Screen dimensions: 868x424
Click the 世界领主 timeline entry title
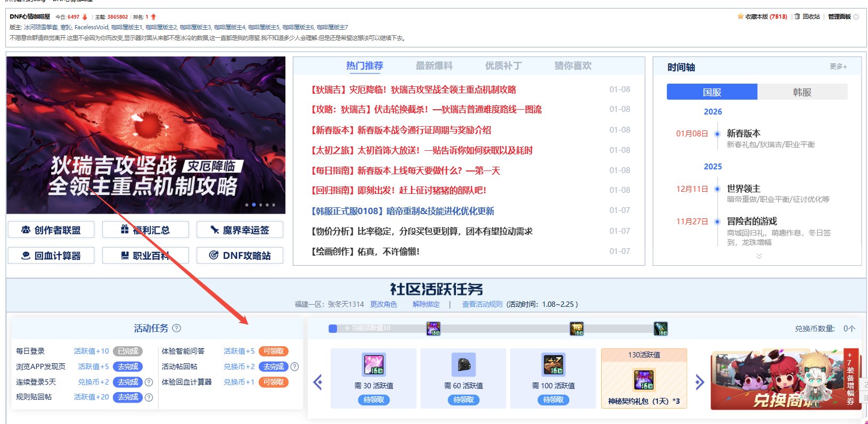743,189
